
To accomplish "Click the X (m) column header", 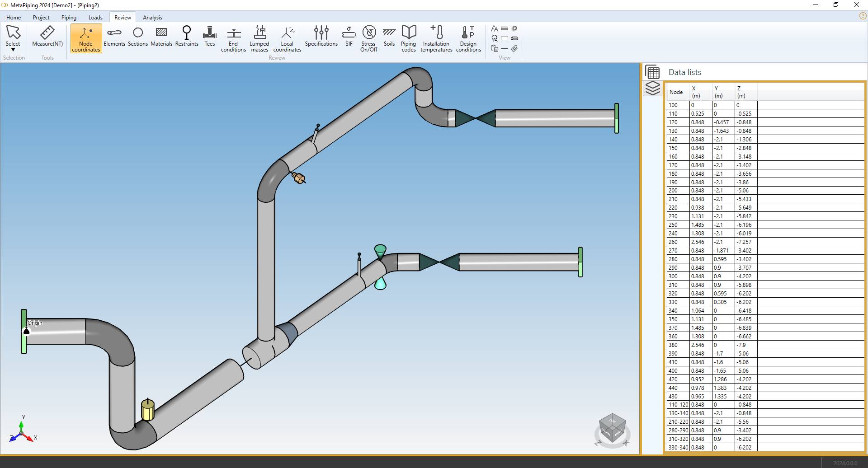I will [701, 92].
